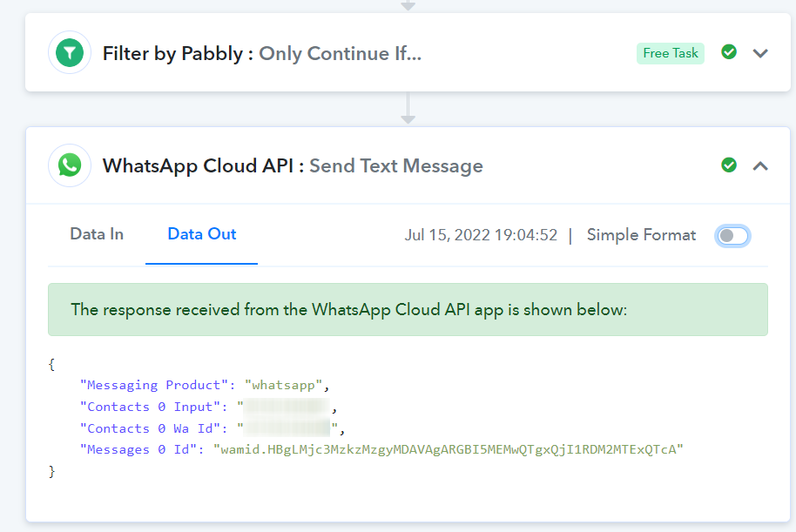Switch to the Data In tab

(97, 234)
